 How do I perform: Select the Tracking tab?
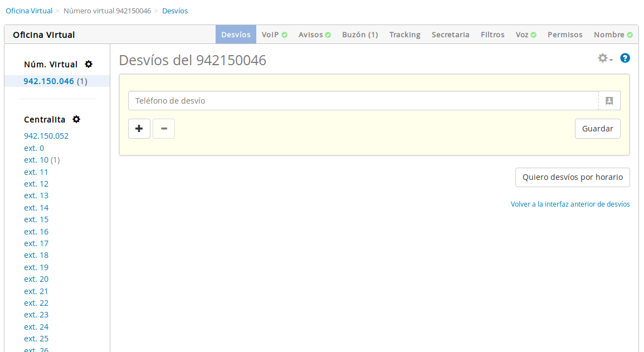(404, 35)
